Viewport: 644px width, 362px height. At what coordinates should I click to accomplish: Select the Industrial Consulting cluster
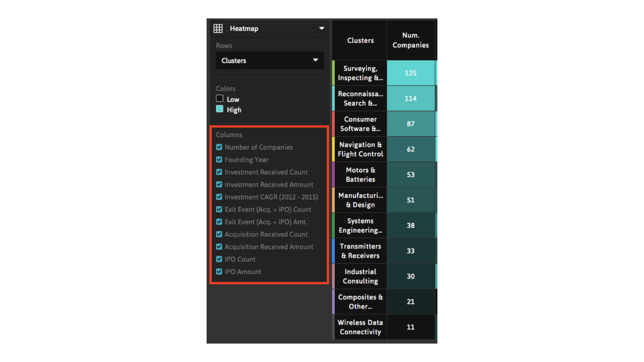(360, 277)
